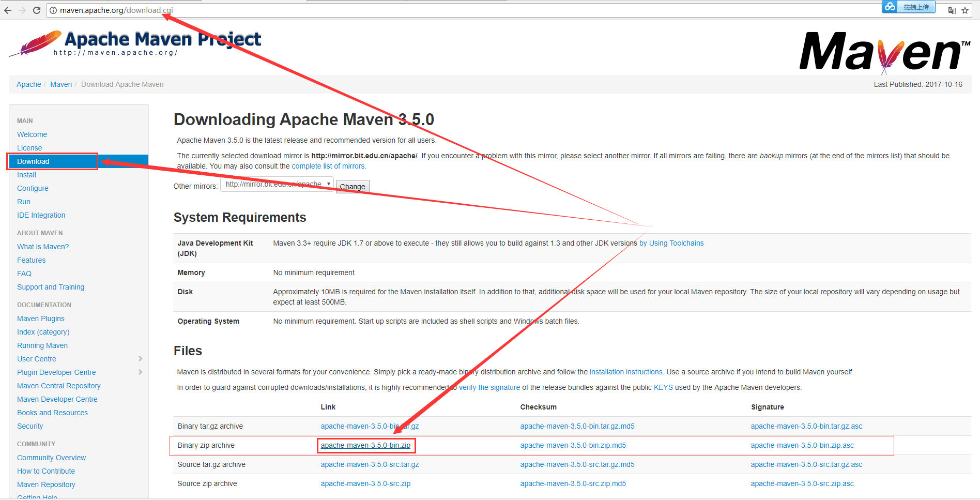Image resolution: width=980 pixels, height=500 pixels.
Task: Click the Change mirror button
Action: pyautogui.click(x=353, y=187)
